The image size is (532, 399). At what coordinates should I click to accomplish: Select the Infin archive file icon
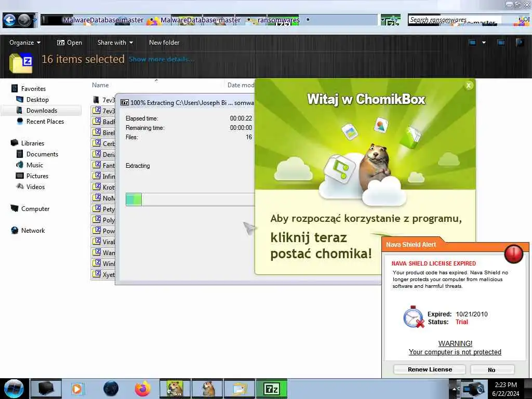97,176
